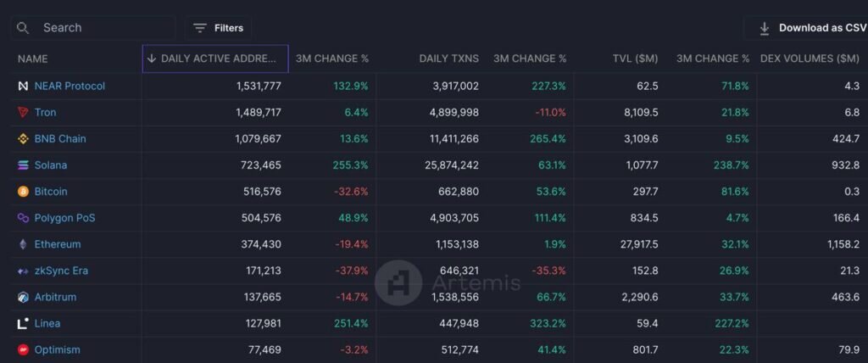The width and height of the screenshot is (868, 363).
Task: Sort by the NAME column header
Action: point(33,59)
